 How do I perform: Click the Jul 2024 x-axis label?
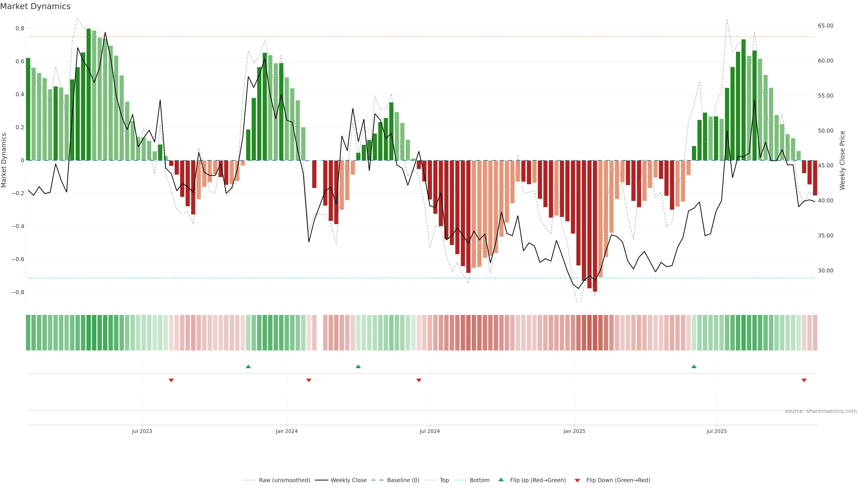click(x=430, y=431)
